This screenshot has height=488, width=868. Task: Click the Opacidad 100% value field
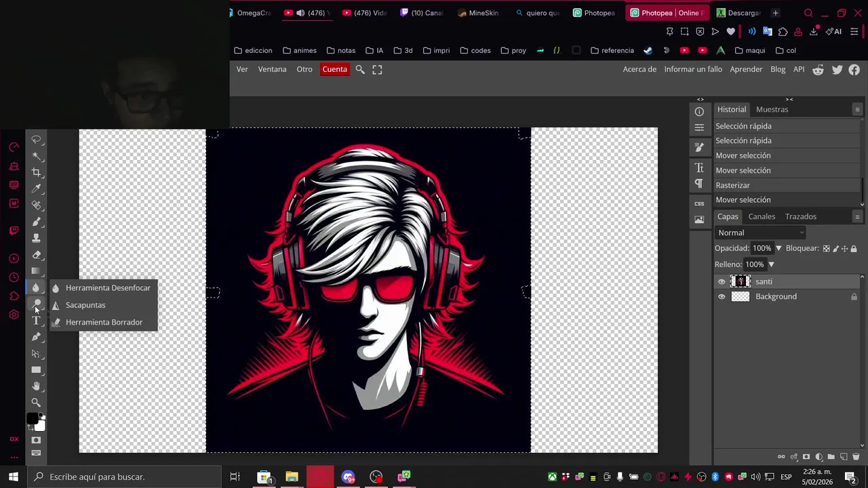[762, 249]
